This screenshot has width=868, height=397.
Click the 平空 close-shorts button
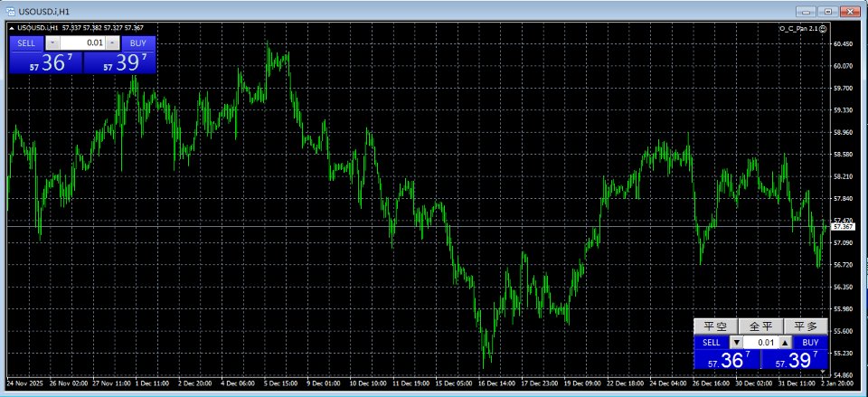point(716,326)
